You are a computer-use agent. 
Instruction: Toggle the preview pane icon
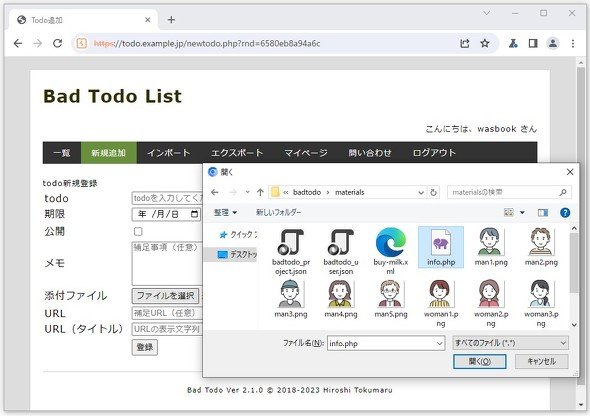point(543,213)
